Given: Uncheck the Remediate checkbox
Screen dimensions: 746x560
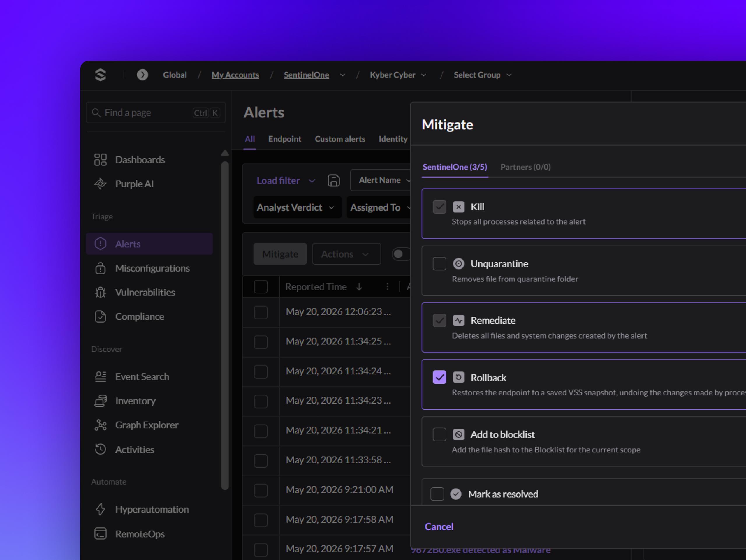Looking at the screenshot, I should tap(439, 320).
